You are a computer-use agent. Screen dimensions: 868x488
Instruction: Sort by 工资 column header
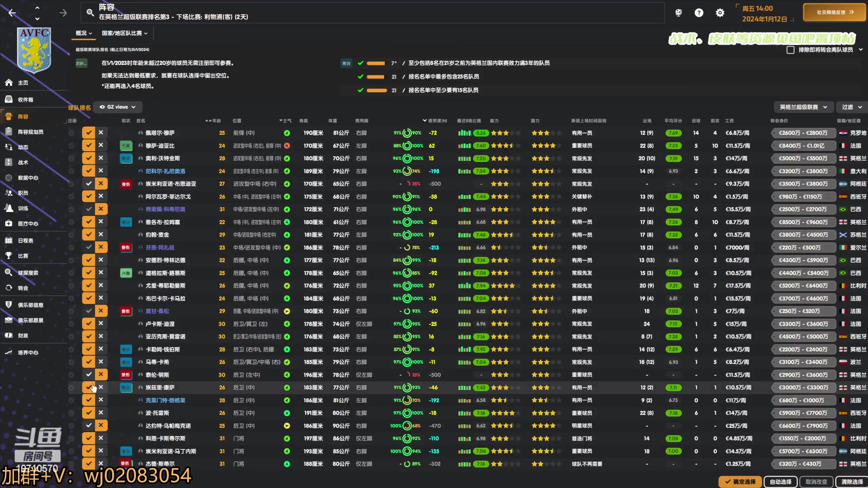(x=729, y=121)
